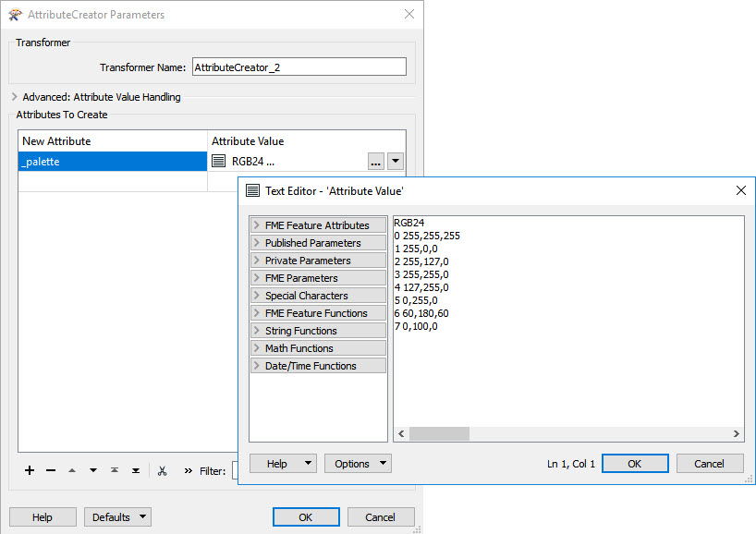Open the Options dropdown arrow
This screenshot has width=756, height=534.
tap(383, 463)
